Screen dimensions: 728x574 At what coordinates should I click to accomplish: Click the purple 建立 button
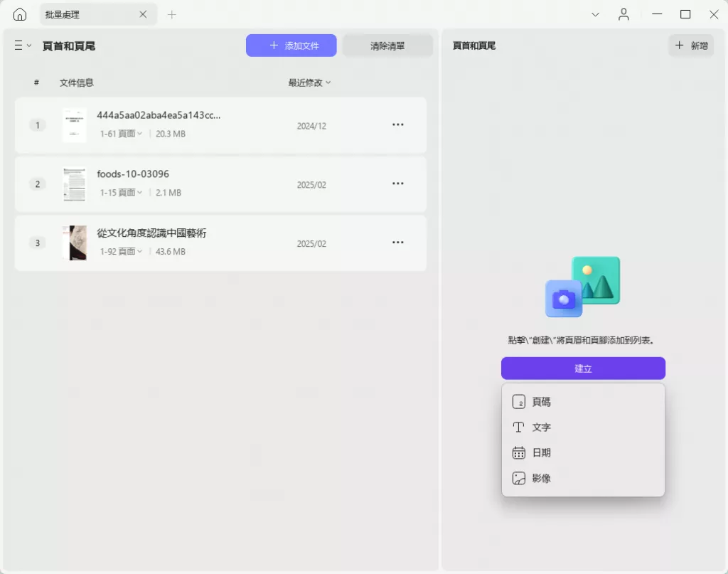583,368
